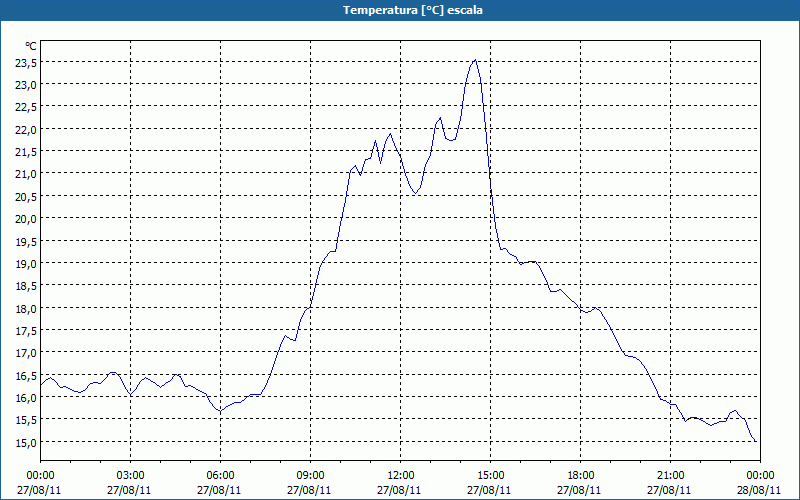This screenshot has height=500, width=800.
Task: Click the temperature peak near 14:30
Action: point(475,60)
